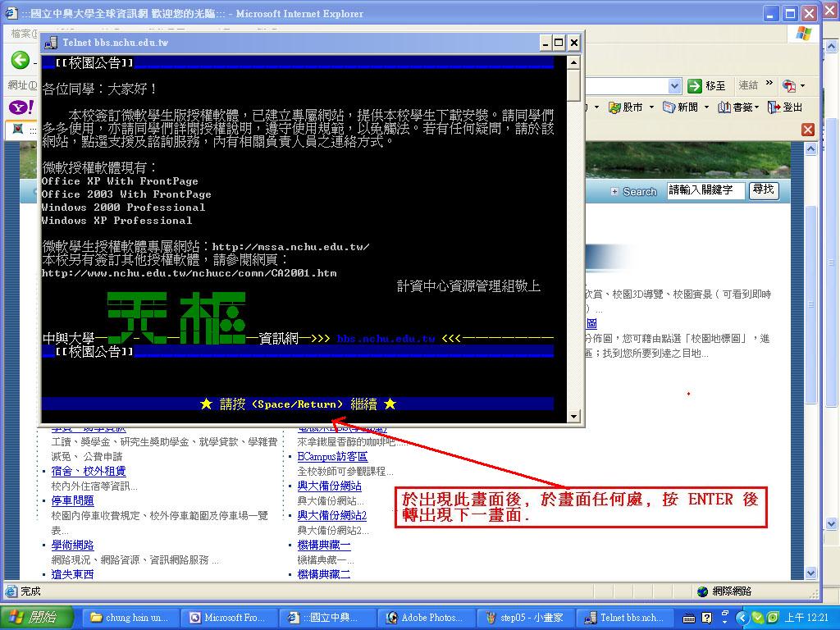This screenshot has width=840, height=630.
Task: Open the 新聞 news icon on Yahoo toolbar
Action: pos(669,107)
